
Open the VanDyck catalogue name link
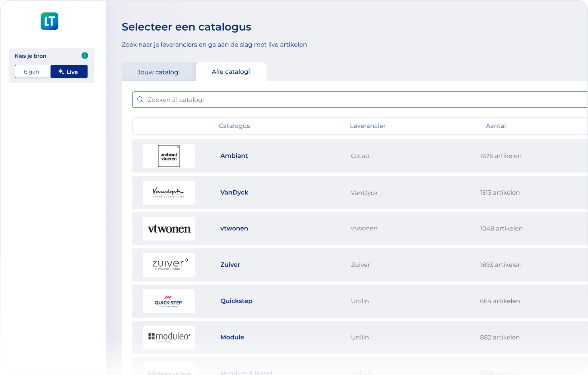pos(234,192)
